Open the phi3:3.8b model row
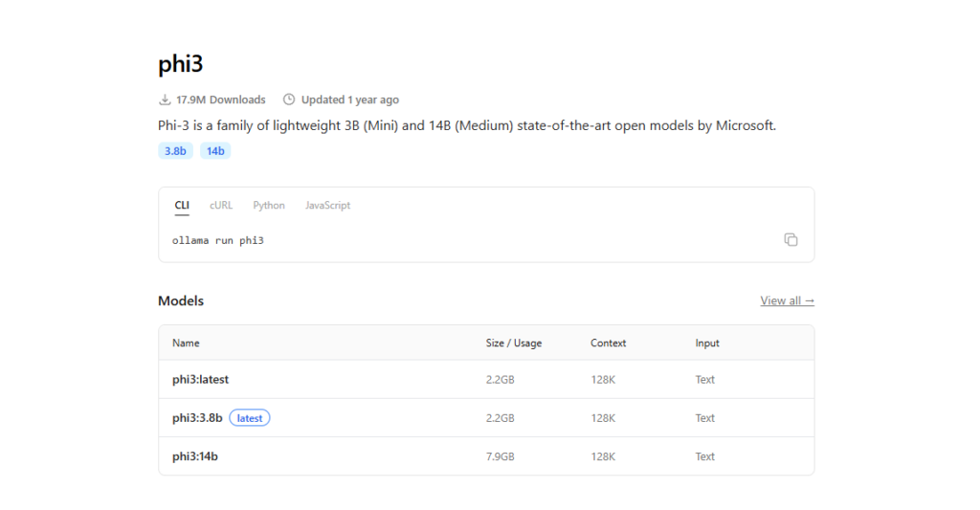This screenshot has width=980, height=510. (486, 417)
